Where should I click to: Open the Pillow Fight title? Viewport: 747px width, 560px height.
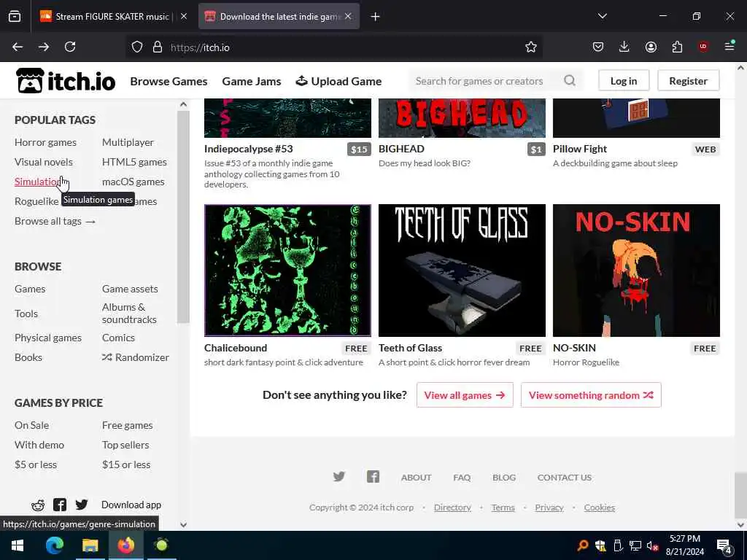(x=580, y=149)
